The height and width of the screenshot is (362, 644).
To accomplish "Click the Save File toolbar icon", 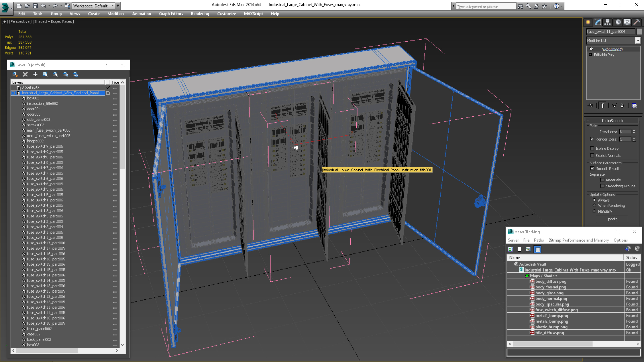I will pyautogui.click(x=35, y=6).
